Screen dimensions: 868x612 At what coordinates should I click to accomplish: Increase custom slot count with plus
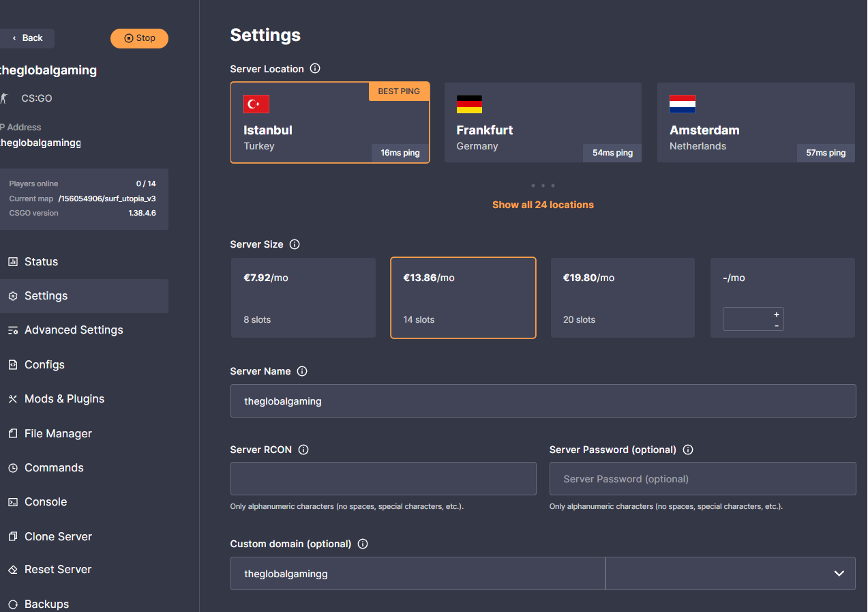coord(776,315)
